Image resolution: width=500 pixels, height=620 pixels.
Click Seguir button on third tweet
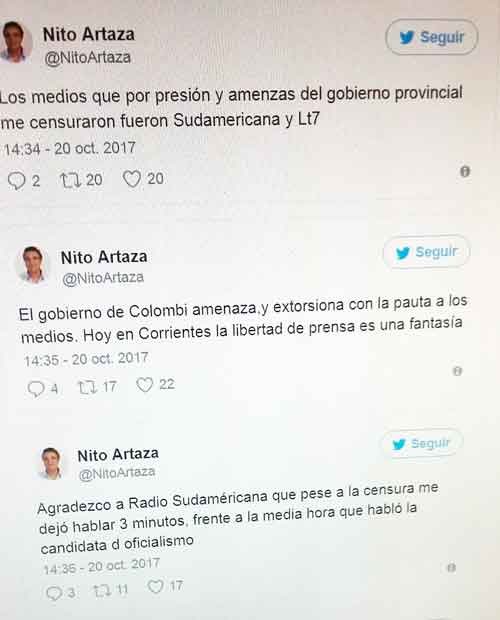click(x=421, y=444)
